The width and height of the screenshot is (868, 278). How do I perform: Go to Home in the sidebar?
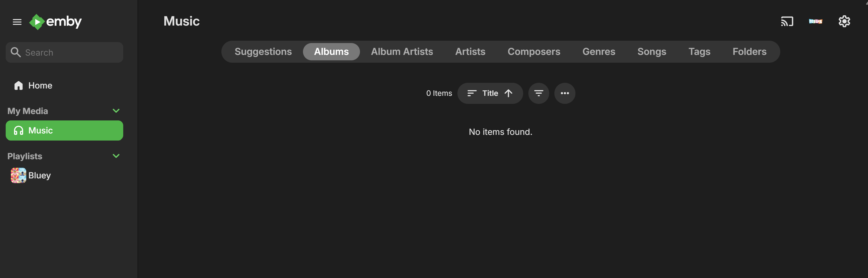(x=40, y=86)
